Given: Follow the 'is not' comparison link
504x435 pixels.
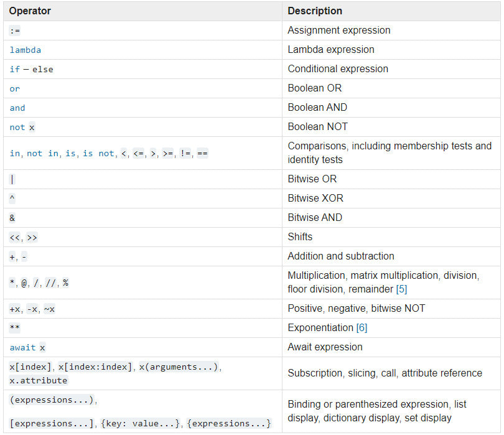Looking at the screenshot, I should pos(98,153).
